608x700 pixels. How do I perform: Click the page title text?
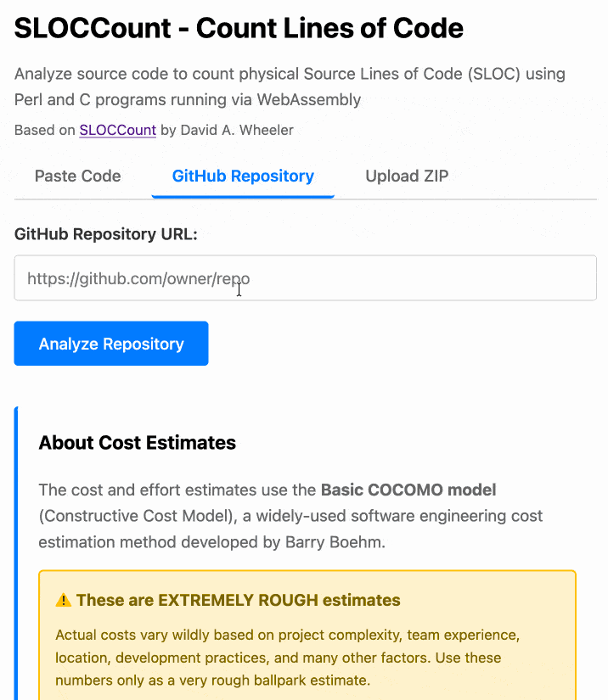coord(238,28)
